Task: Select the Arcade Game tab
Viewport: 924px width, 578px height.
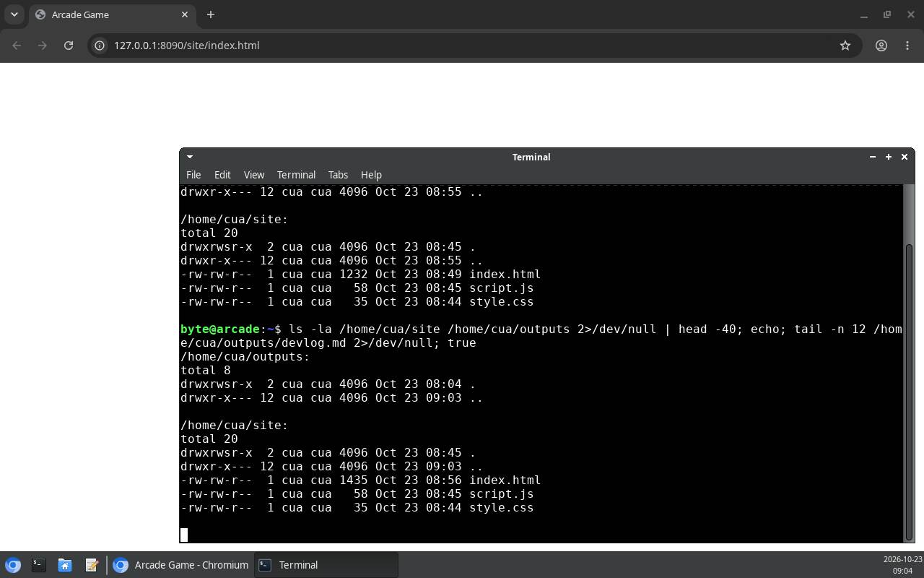Action: 112,14
